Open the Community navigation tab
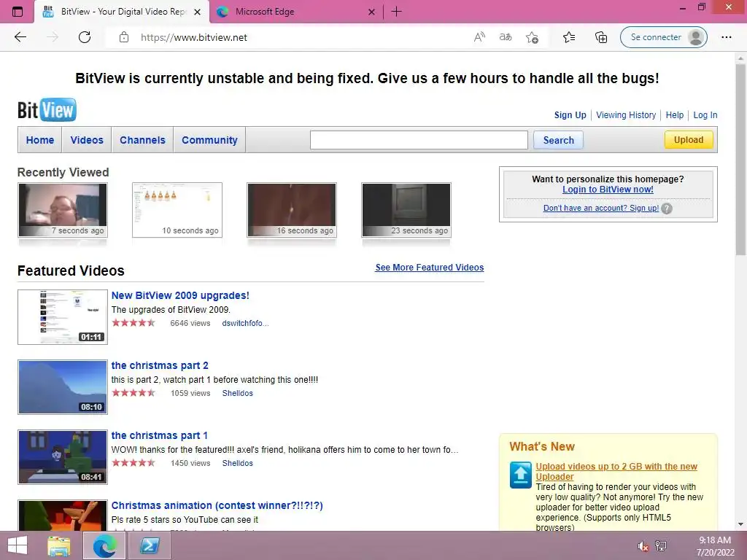Screen dimensions: 747x560 coord(209,140)
